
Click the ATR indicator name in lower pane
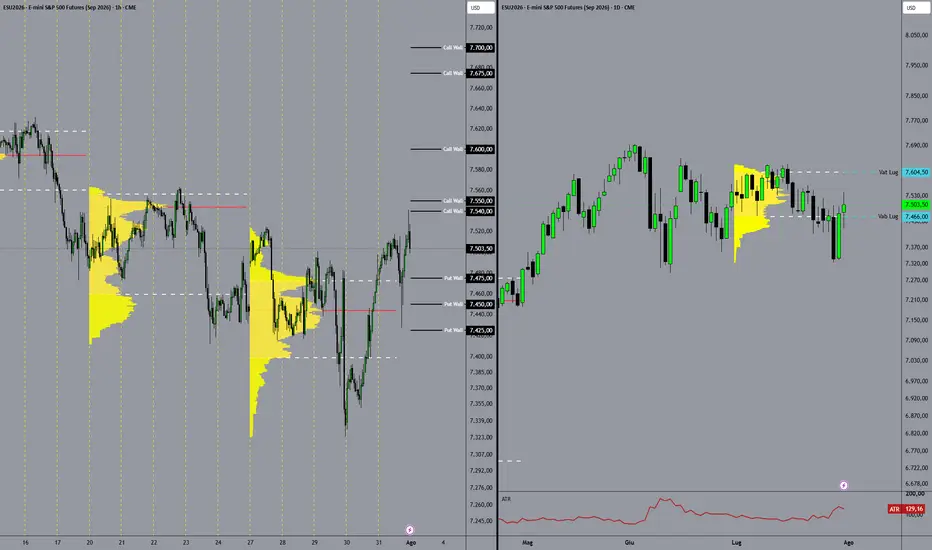pos(506,499)
